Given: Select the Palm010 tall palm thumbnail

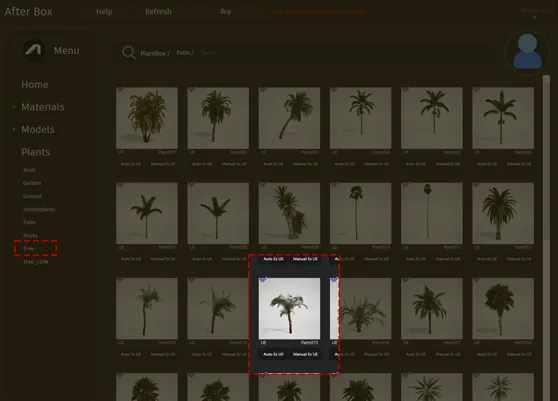Looking at the screenshot, I should coord(360,213).
